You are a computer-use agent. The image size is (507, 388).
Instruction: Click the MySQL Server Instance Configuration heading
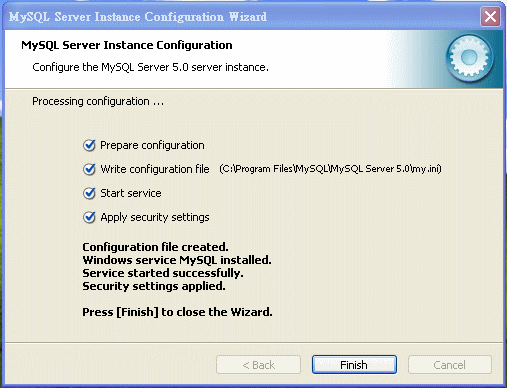(x=127, y=45)
